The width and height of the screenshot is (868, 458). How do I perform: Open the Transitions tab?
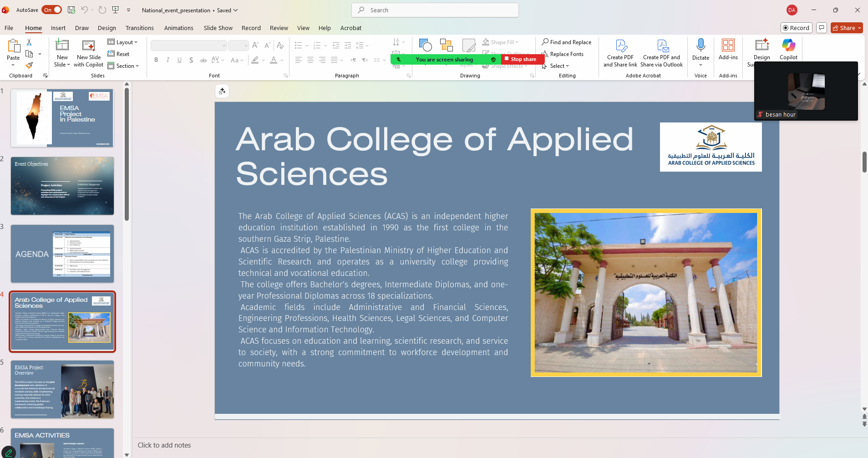(139, 28)
